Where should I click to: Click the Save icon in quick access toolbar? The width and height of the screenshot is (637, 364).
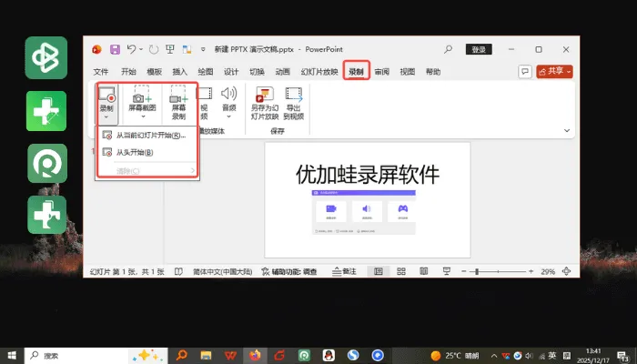click(115, 49)
